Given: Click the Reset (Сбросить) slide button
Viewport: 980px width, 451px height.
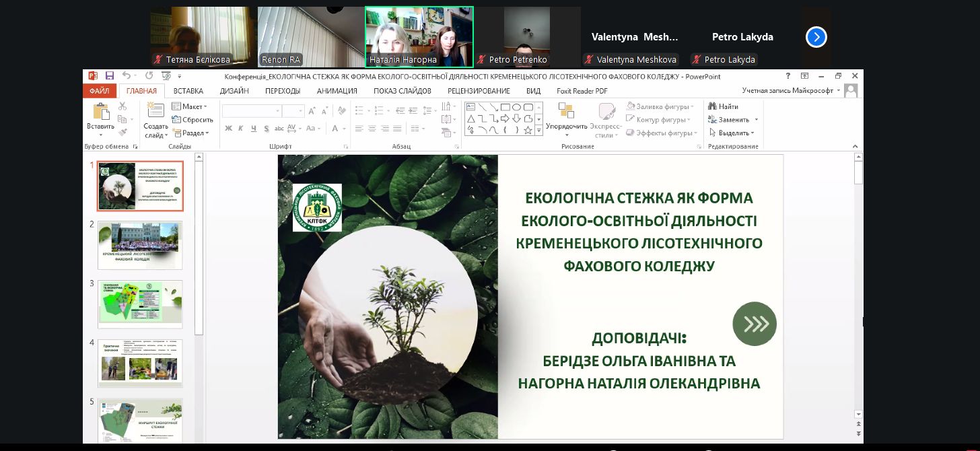Looking at the screenshot, I should click(192, 120).
